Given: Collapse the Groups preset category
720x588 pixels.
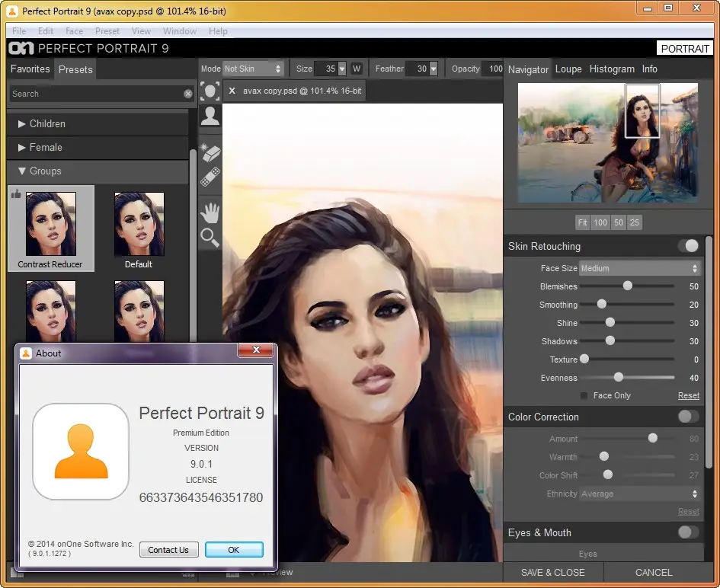Looking at the screenshot, I should pos(98,171).
